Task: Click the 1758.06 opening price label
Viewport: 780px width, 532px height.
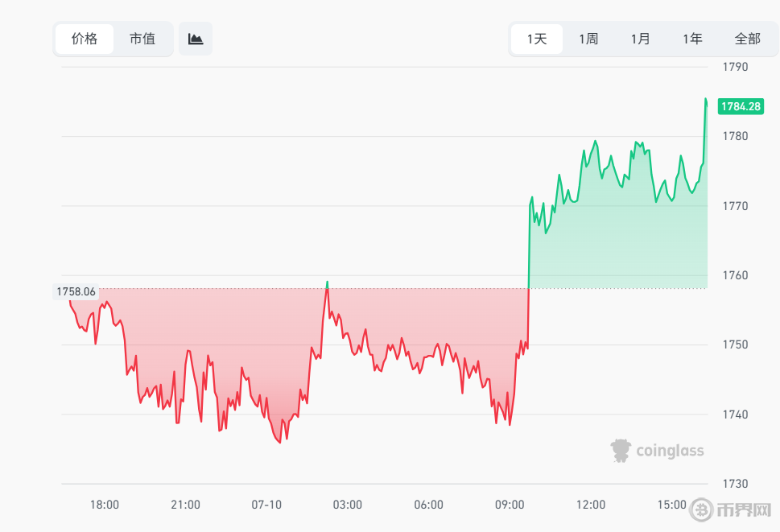Action: pos(76,291)
